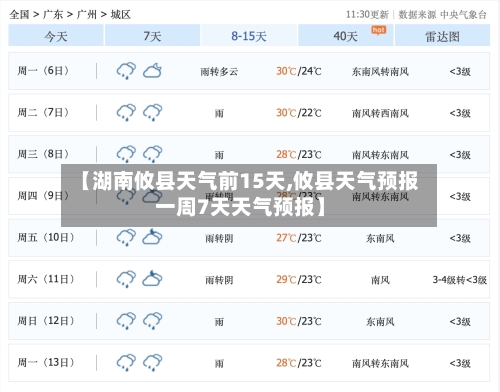This screenshot has width=500, height=392.
Task: Select the 周五（10日）date label
Action: click(x=46, y=237)
